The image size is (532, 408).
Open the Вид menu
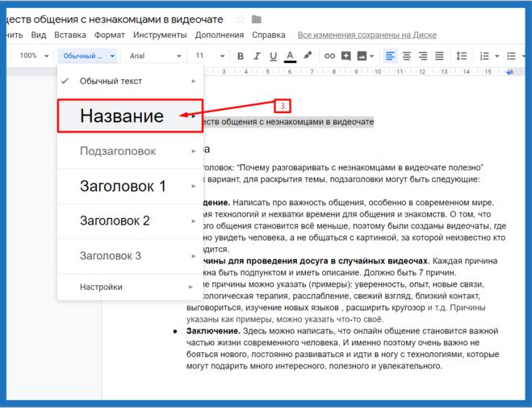[x=39, y=35]
